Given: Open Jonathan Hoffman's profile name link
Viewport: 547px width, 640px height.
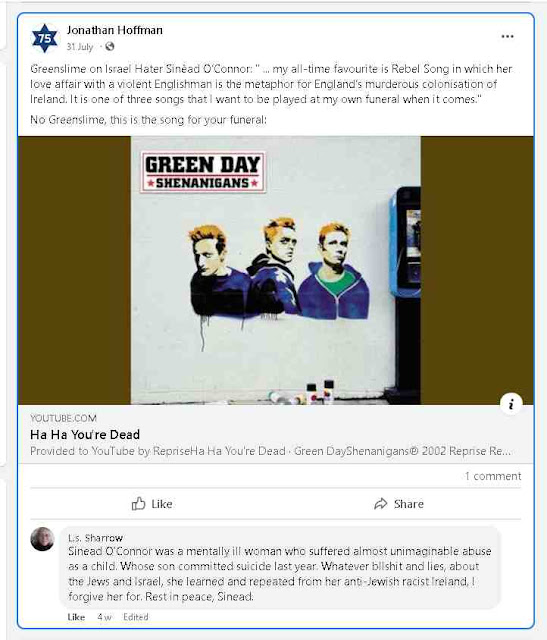Looking at the screenshot, I should (115, 30).
